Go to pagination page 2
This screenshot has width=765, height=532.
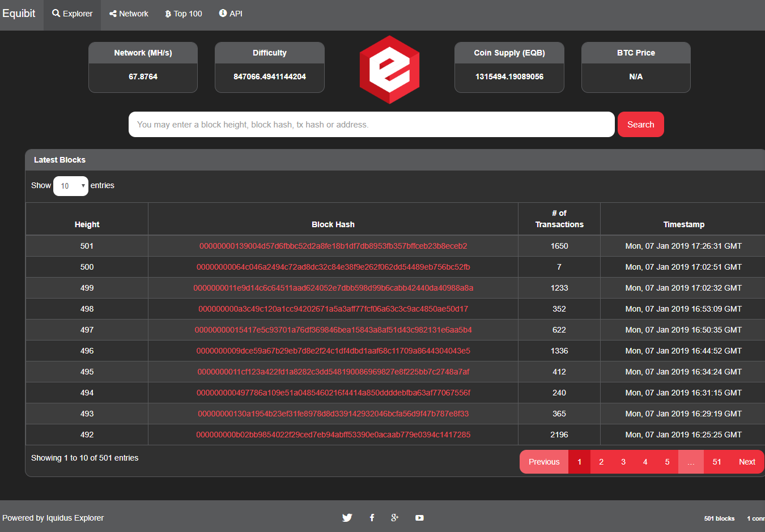[x=601, y=462]
